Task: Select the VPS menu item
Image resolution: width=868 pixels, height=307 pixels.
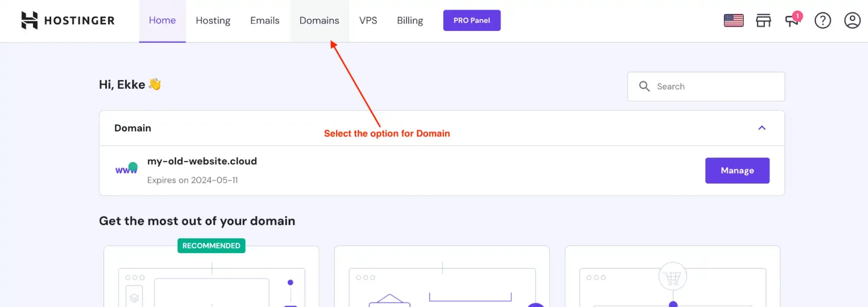Action: pyautogui.click(x=368, y=20)
